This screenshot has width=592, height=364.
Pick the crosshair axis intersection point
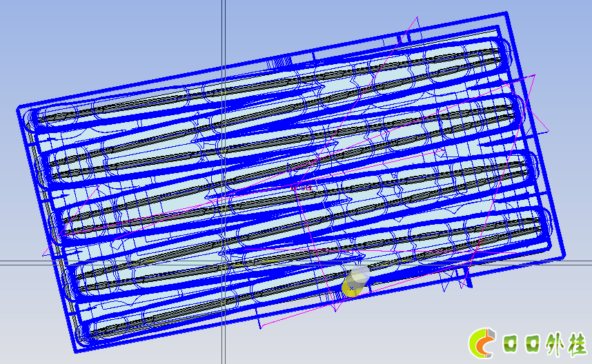224,262
